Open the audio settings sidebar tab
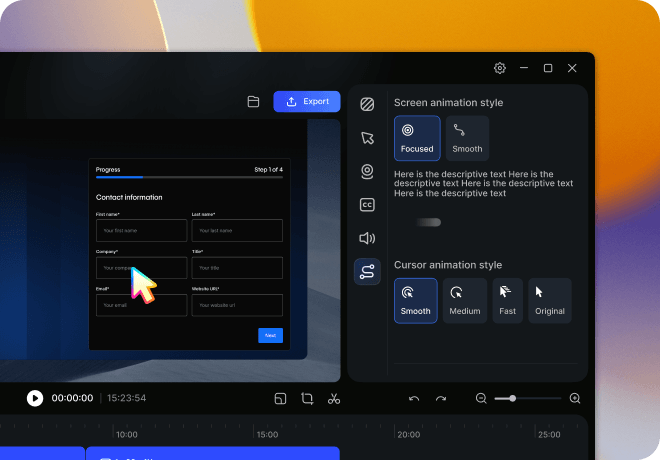The height and width of the screenshot is (460, 660). pyautogui.click(x=367, y=238)
